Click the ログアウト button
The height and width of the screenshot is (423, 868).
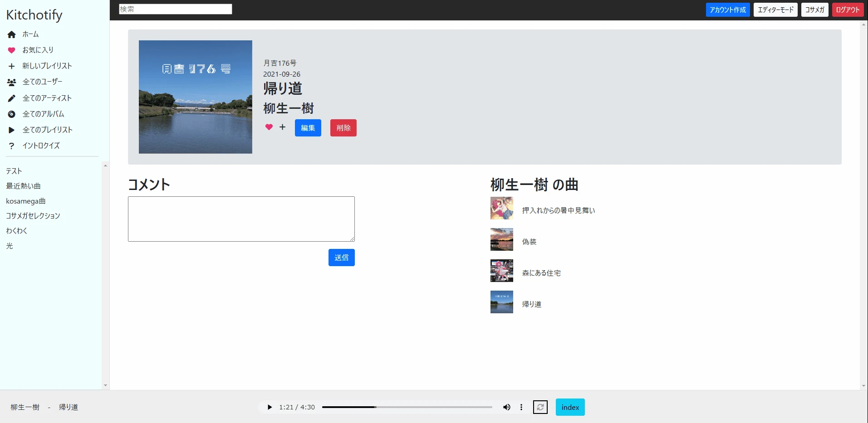click(848, 10)
